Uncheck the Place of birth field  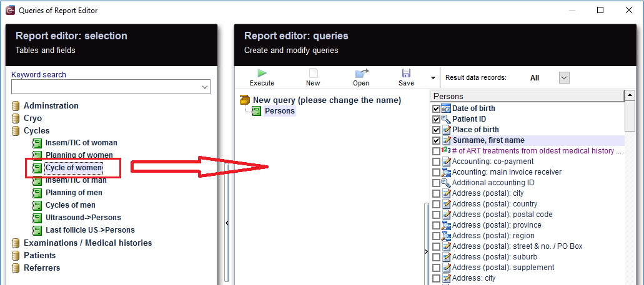tap(436, 130)
